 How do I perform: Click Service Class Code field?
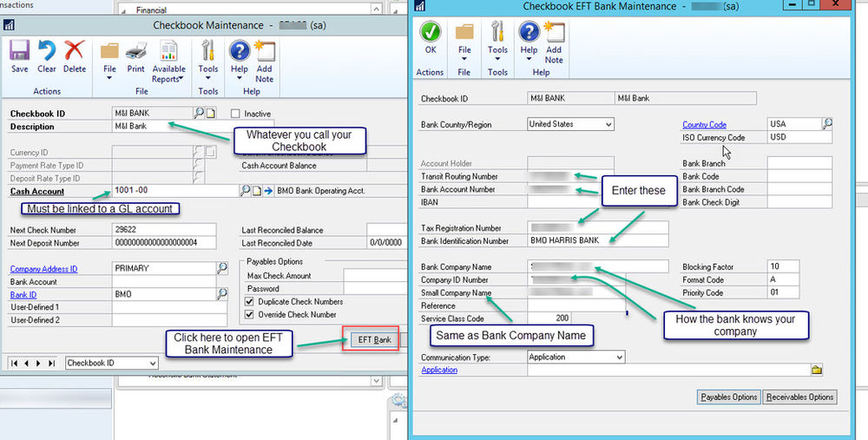click(x=549, y=319)
